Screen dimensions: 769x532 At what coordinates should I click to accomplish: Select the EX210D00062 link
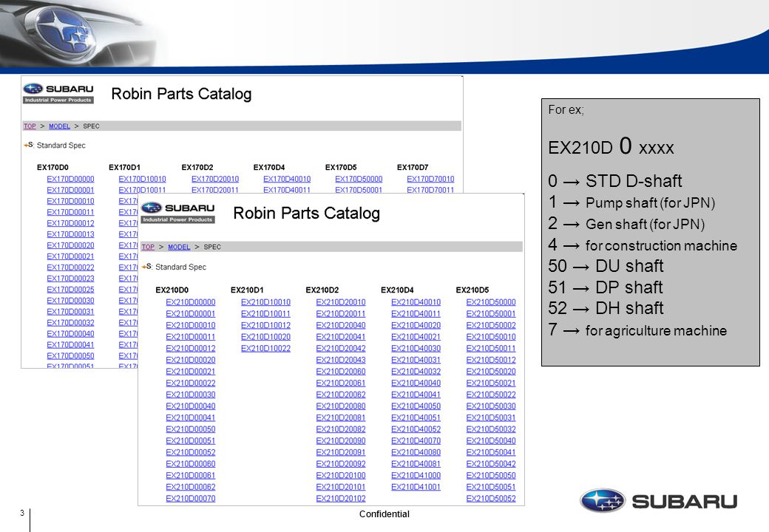[x=191, y=487]
